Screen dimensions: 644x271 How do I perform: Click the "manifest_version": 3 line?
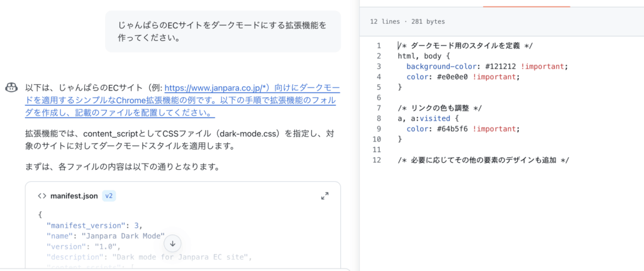[x=95, y=225]
